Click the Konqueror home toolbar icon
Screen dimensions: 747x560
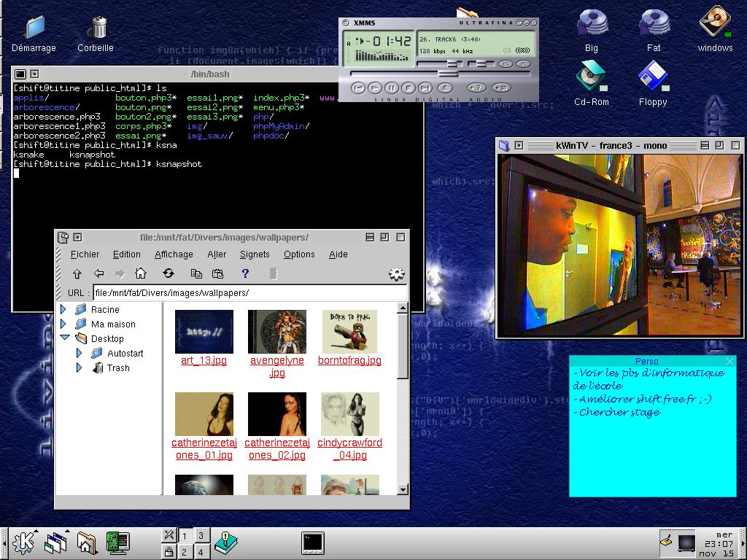pyautogui.click(x=141, y=273)
